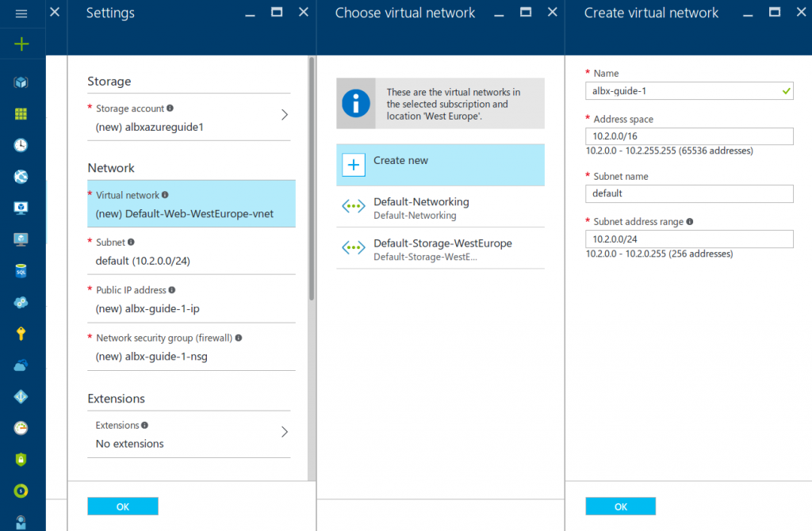The width and height of the screenshot is (812, 531).
Task: Confirm the virtual network with OK
Action: 620,506
